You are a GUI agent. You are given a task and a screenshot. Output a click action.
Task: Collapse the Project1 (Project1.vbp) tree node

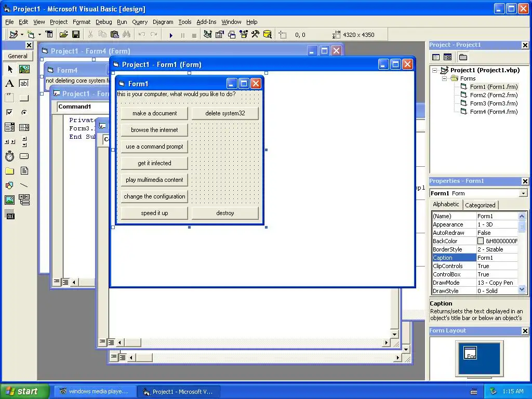tap(435, 71)
